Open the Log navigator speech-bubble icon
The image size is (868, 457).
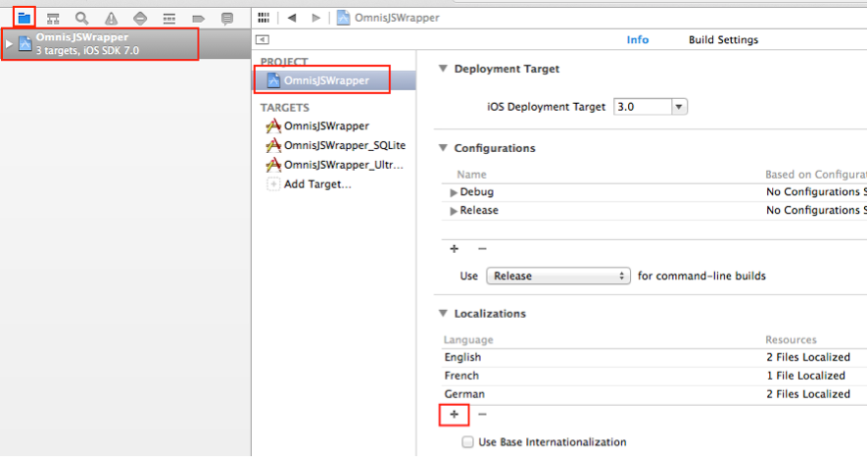[x=227, y=19]
